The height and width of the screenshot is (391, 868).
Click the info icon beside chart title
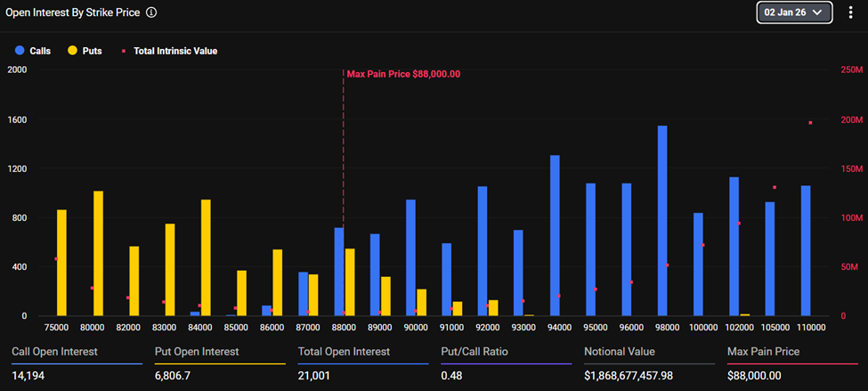coord(151,13)
